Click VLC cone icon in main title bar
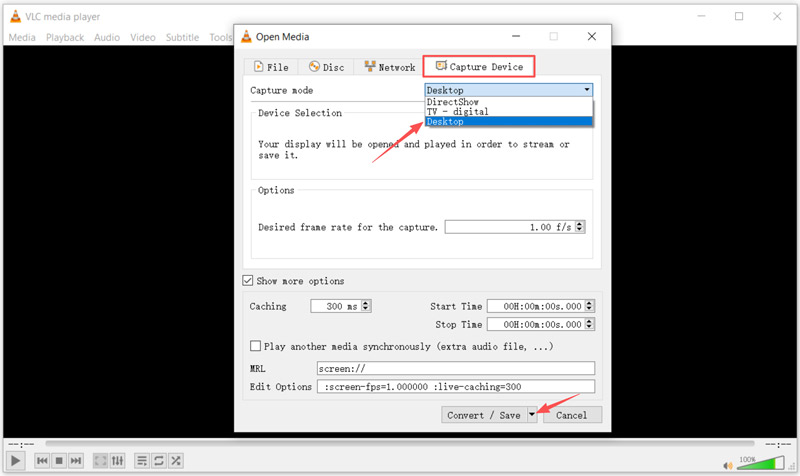This screenshot has height=476, width=800. pyautogui.click(x=16, y=16)
